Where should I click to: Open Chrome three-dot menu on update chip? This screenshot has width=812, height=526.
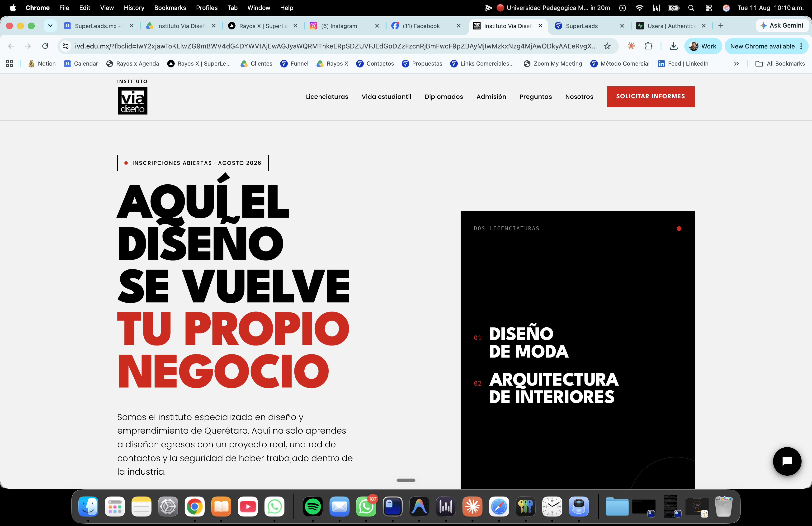801,46
